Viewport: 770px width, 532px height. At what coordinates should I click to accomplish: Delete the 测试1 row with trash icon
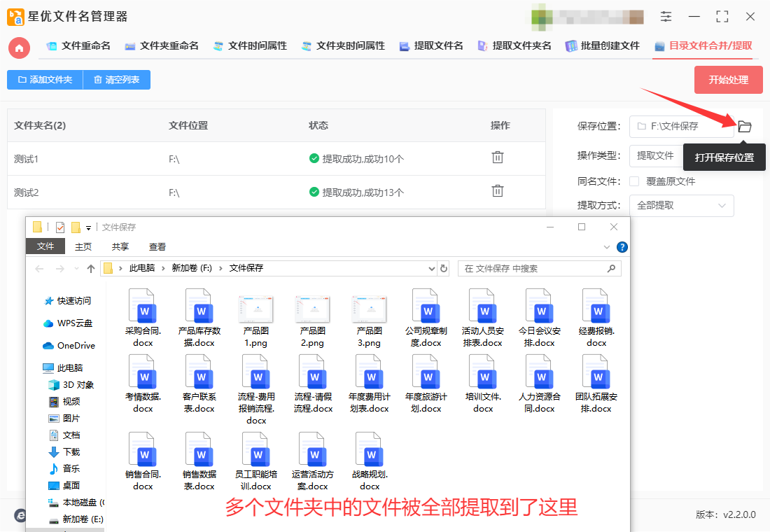pyautogui.click(x=498, y=157)
